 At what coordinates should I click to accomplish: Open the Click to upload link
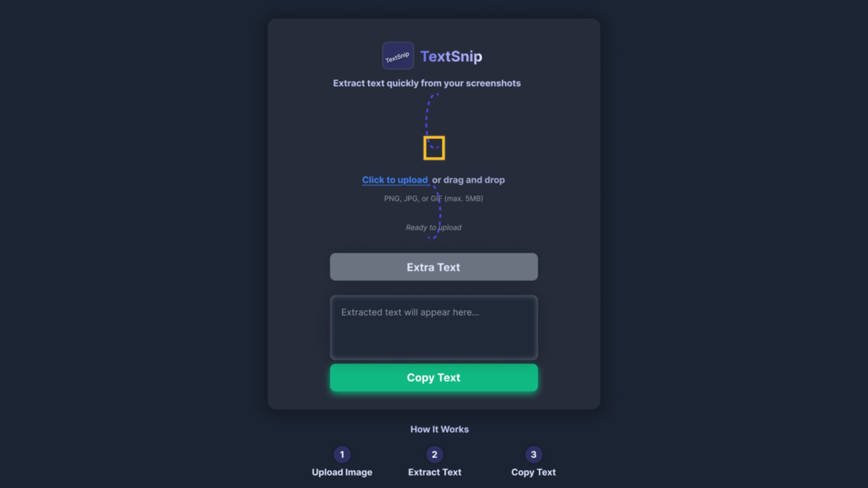[x=395, y=180]
